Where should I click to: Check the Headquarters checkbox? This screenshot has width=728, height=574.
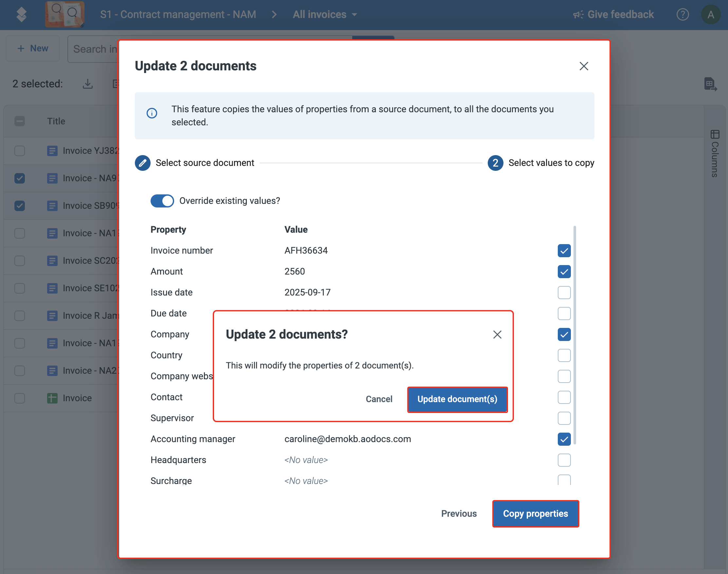[564, 460]
